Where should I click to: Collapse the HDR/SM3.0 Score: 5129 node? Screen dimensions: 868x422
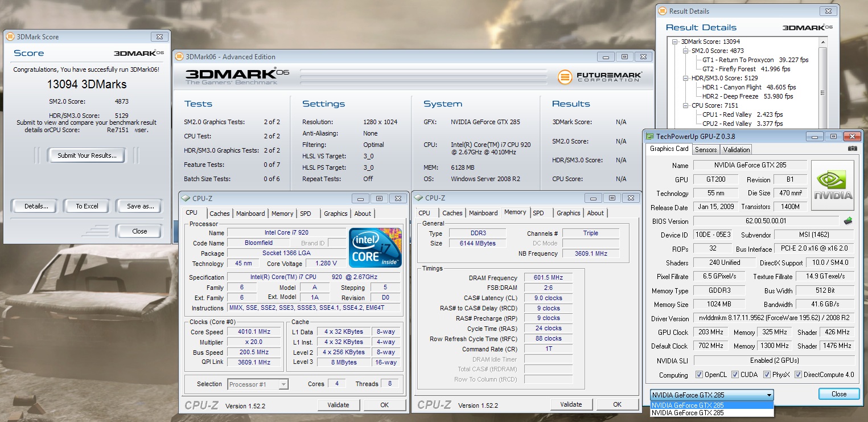tap(685, 78)
